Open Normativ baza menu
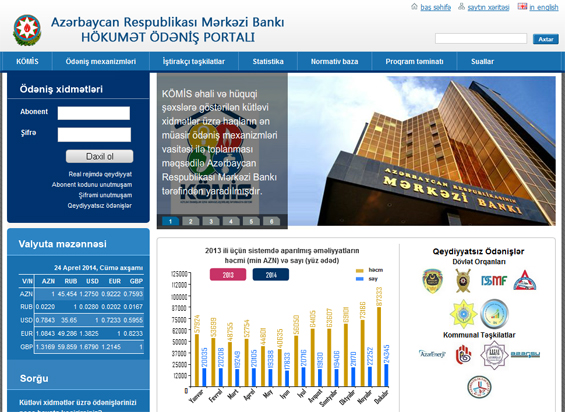Viewport: 565px width, 412px height. coord(334,62)
